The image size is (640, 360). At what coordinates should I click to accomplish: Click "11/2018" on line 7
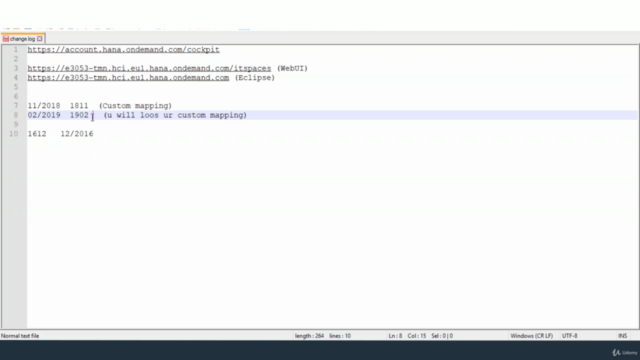point(44,106)
